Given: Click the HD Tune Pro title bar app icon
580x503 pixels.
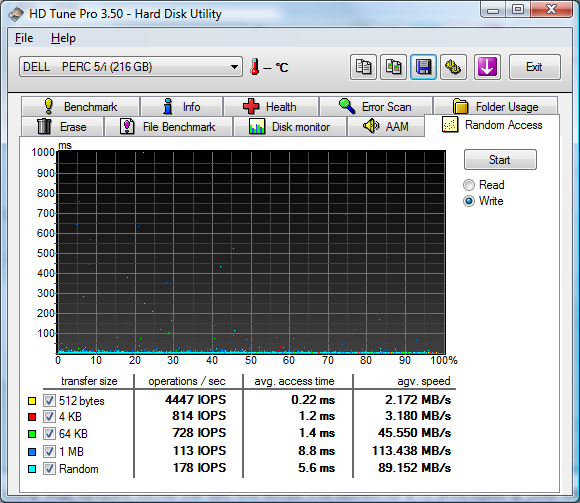Looking at the screenshot, I should 16,14.
